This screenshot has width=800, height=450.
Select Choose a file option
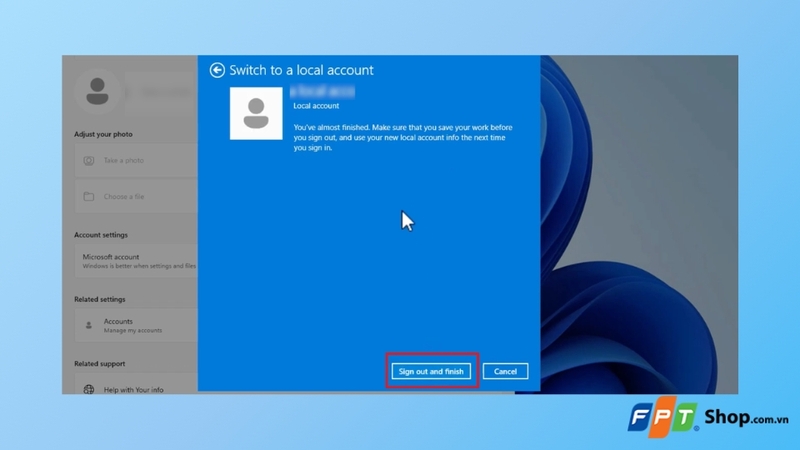pyautogui.click(x=136, y=196)
